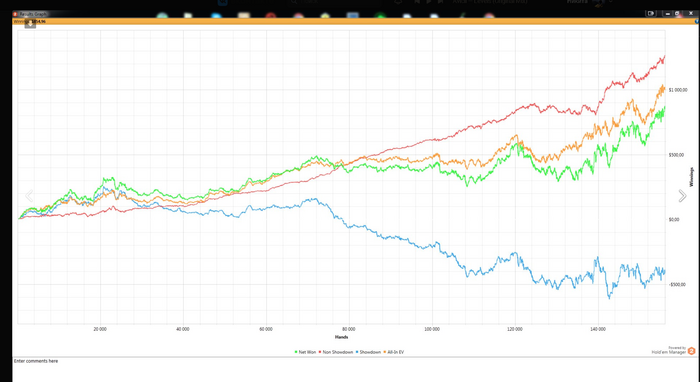Image resolution: width=700 pixels, height=382 pixels.
Task: Click the blue Showdown legend marker
Action: 357,352
